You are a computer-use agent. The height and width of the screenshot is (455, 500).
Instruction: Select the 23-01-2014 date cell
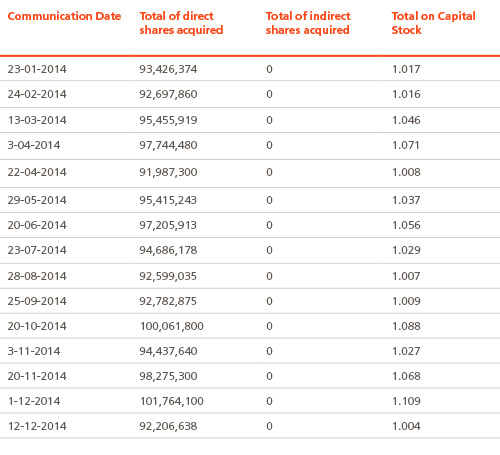pos(37,69)
